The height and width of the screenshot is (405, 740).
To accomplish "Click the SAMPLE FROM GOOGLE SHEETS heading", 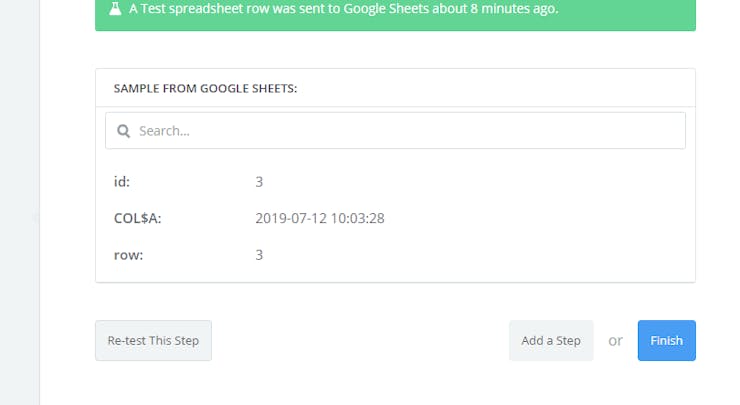I will (x=205, y=88).
